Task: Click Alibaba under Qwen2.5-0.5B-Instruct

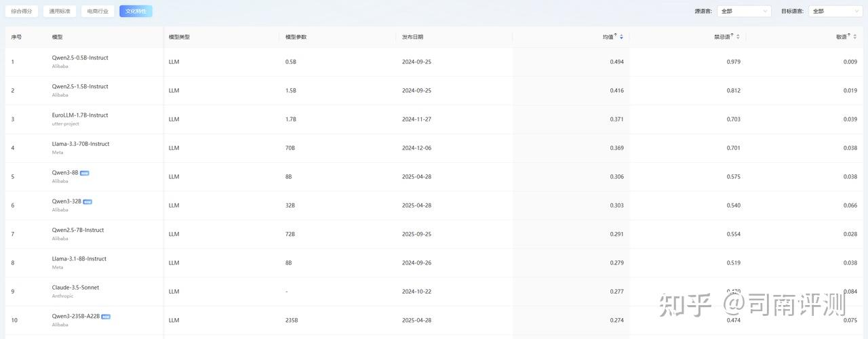Action: click(60, 66)
